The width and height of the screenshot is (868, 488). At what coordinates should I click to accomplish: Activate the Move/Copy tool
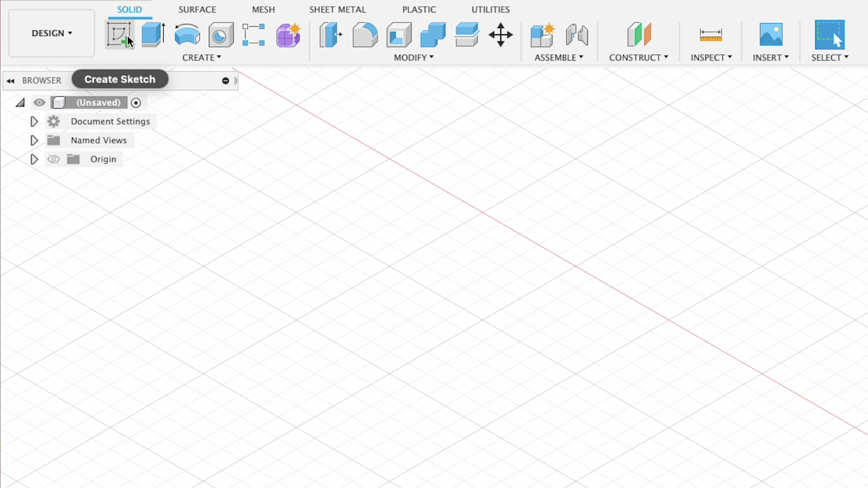(x=501, y=35)
